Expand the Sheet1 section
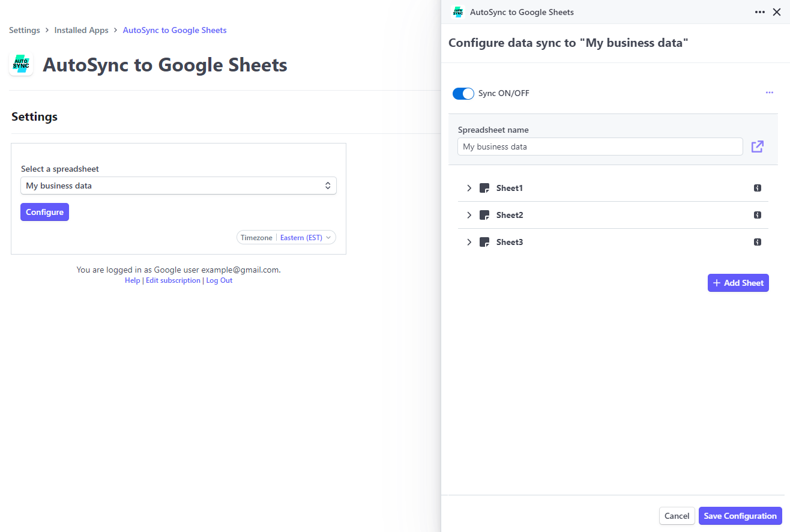 point(469,188)
